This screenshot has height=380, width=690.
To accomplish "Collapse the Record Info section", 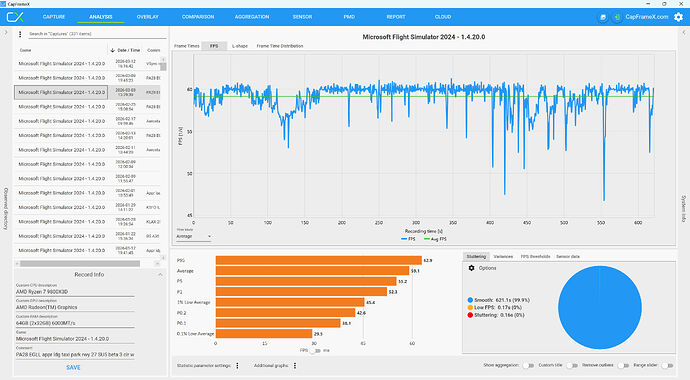I will (160, 274).
